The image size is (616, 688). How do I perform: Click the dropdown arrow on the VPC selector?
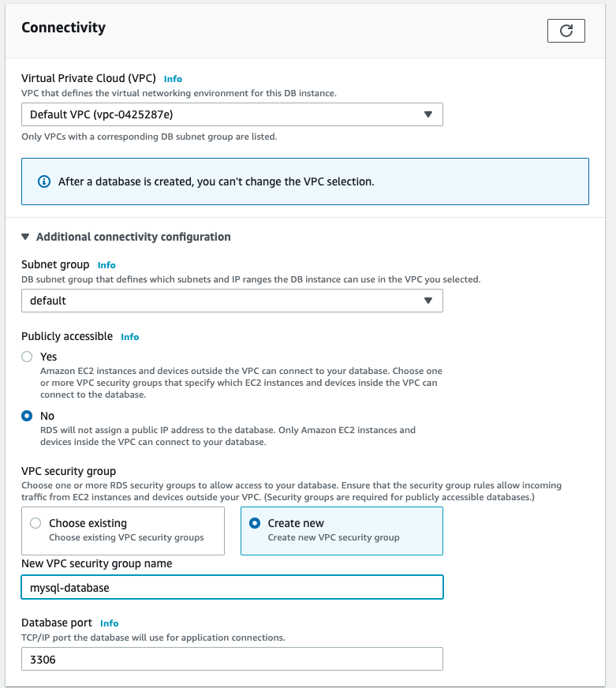(429, 114)
